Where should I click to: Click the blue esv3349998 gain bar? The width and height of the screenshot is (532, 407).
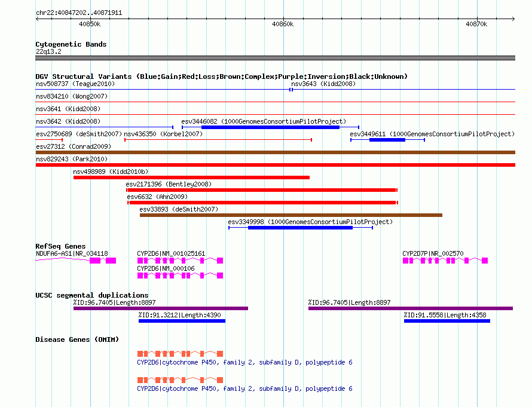pos(301,228)
